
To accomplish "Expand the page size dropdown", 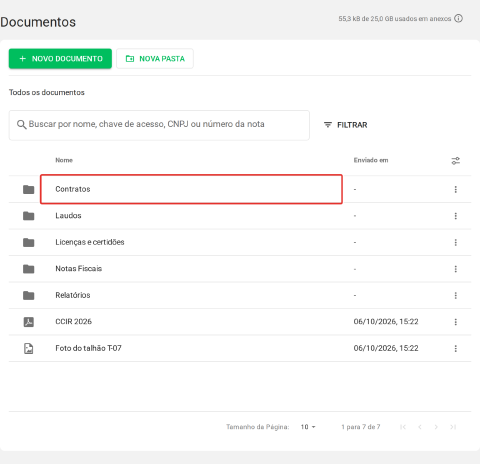I will 308,427.
